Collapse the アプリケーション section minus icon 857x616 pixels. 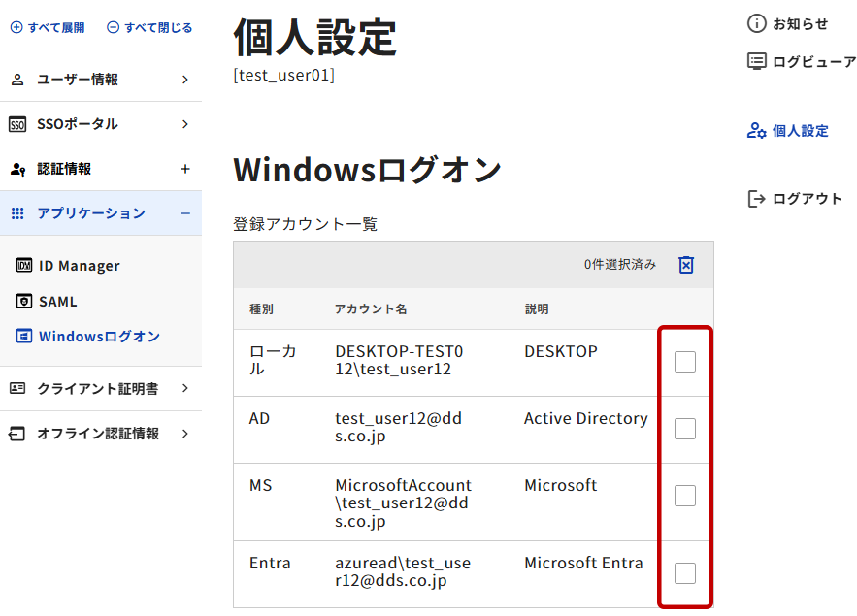tap(185, 213)
